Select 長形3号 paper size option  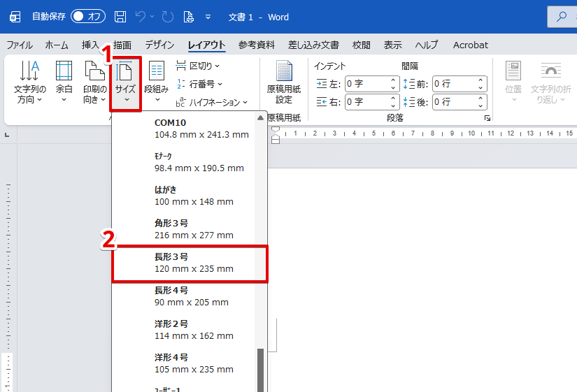tap(190, 263)
